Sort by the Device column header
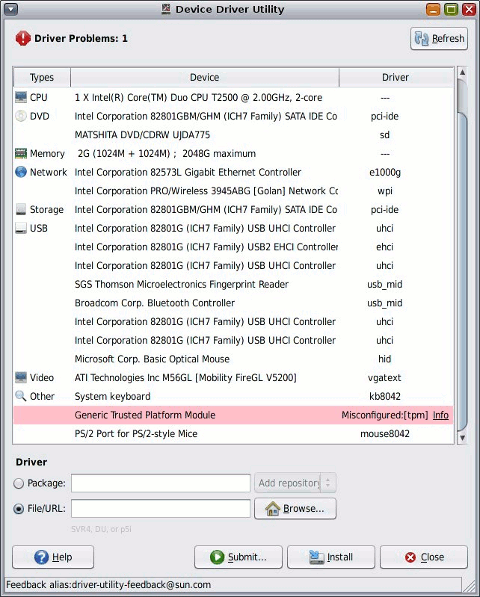Viewport: 480px width, 597px height. [204, 77]
